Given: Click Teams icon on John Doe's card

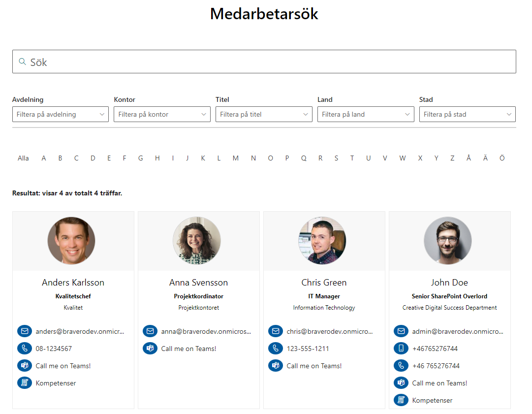Looking at the screenshot, I should (401, 383).
